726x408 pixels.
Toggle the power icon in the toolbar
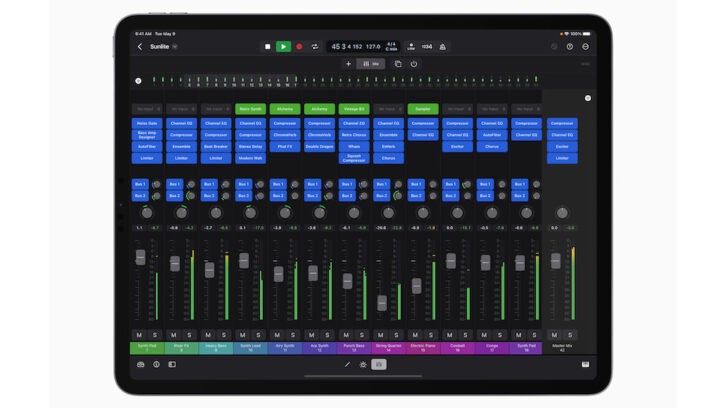coord(413,64)
